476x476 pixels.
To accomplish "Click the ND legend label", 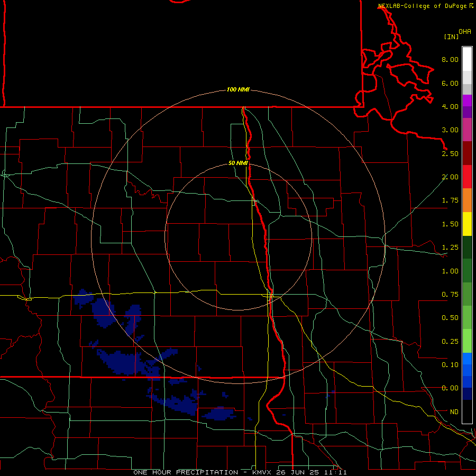I will [x=454, y=412].
